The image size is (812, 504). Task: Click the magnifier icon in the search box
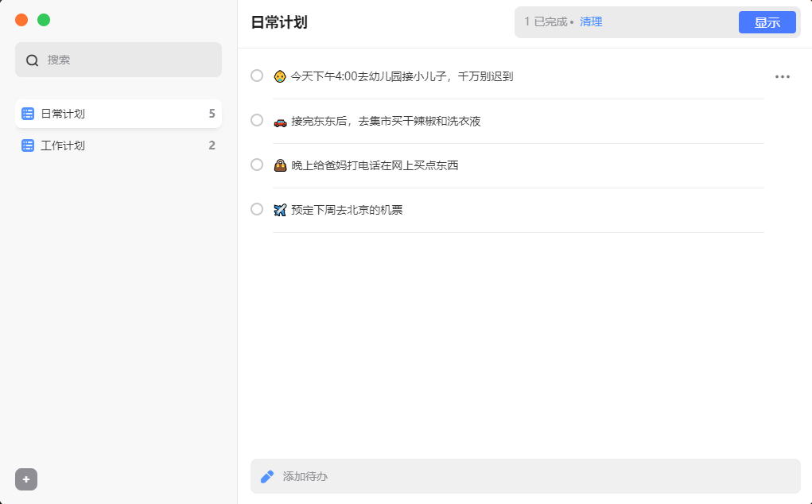click(x=32, y=60)
